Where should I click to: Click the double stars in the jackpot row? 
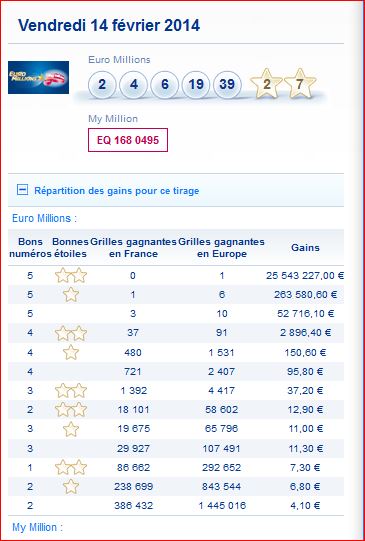point(71,275)
